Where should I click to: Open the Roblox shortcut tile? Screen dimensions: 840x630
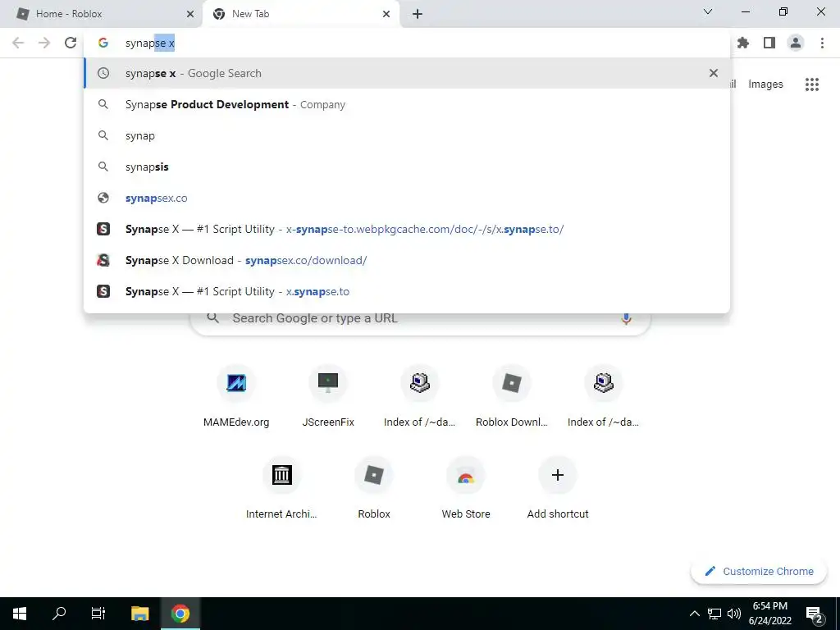374,489
